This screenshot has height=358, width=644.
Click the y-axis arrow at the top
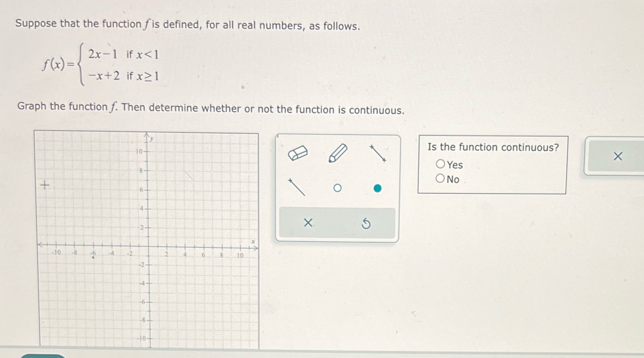pos(147,134)
